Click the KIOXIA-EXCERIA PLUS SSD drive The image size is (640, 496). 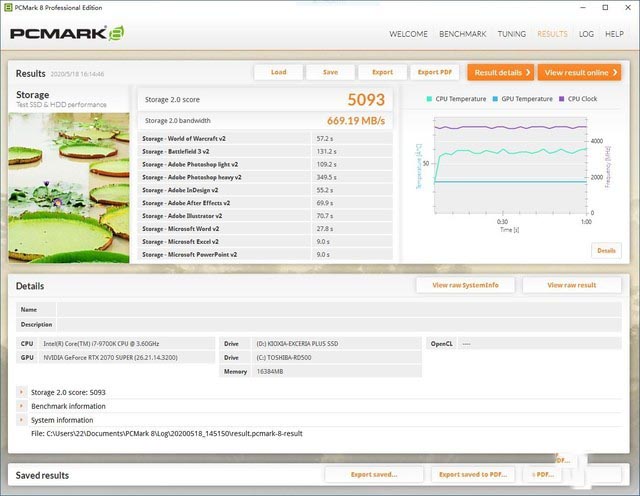pos(297,344)
